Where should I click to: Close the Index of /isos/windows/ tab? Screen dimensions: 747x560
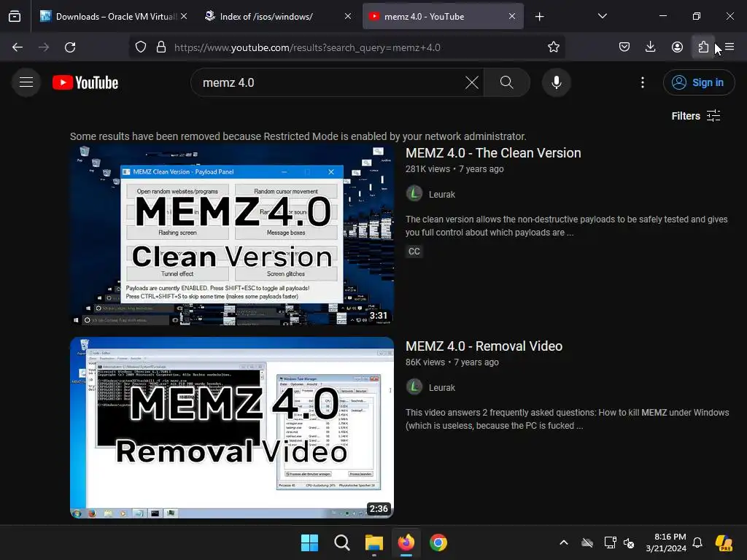[348, 16]
